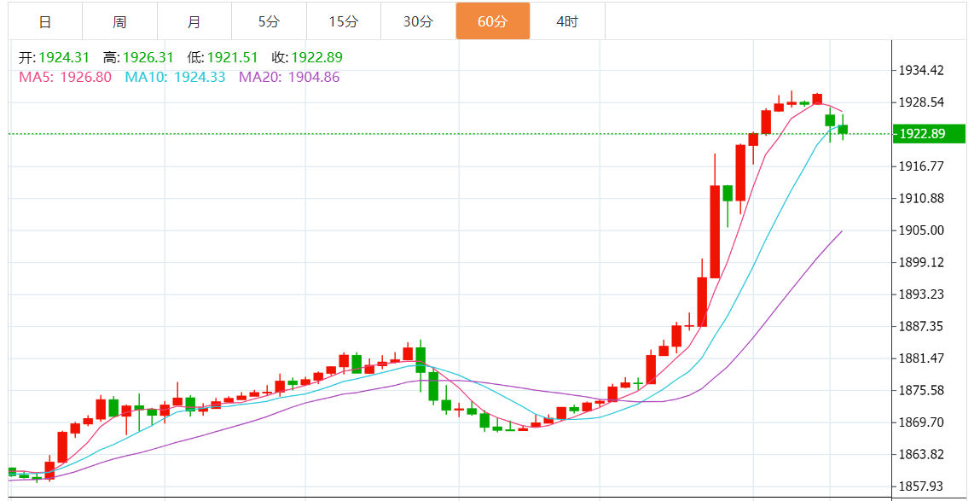Image resolution: width=980 pixels, height=501 pixels.
Task: Click the 1928.54 price axis label
Action: [x=921, y=102]
